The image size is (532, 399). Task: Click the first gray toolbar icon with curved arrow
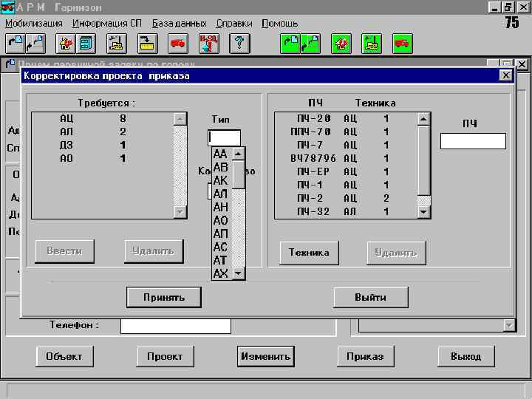(x=16, y=44)
